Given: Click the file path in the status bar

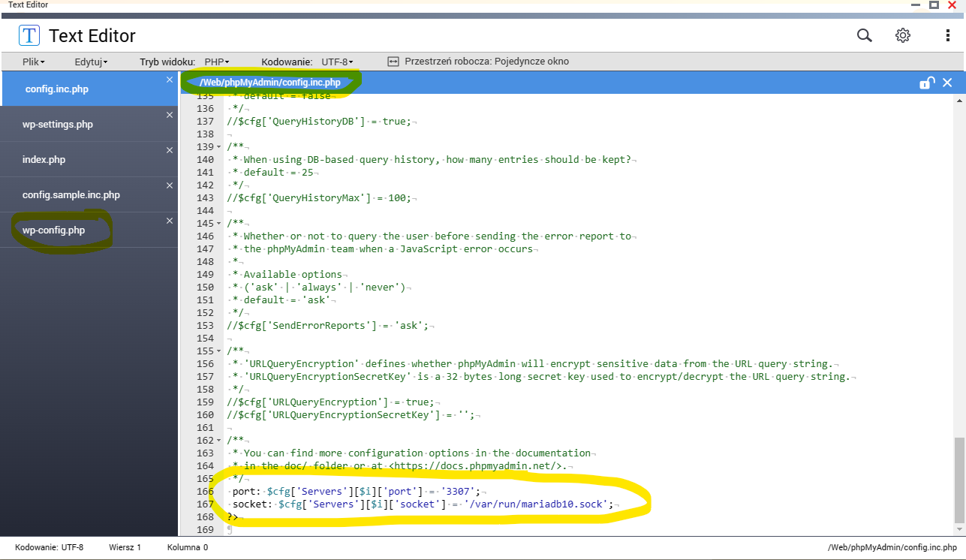Looking at the screenshot, I should (892, 548).
